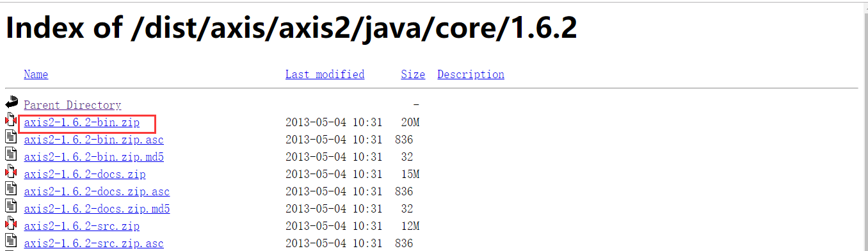Download axis2-1.6.2-bin.zip

pyautogui.click(x=81, y=122)
